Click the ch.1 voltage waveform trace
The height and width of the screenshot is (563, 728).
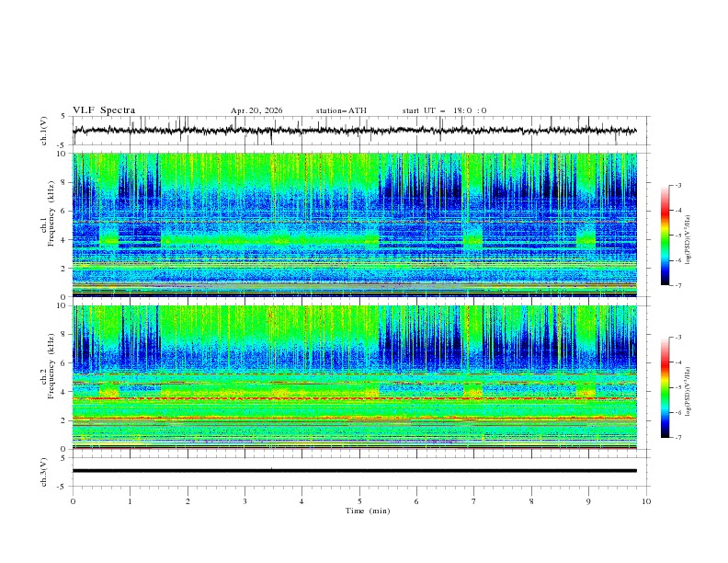354,131
